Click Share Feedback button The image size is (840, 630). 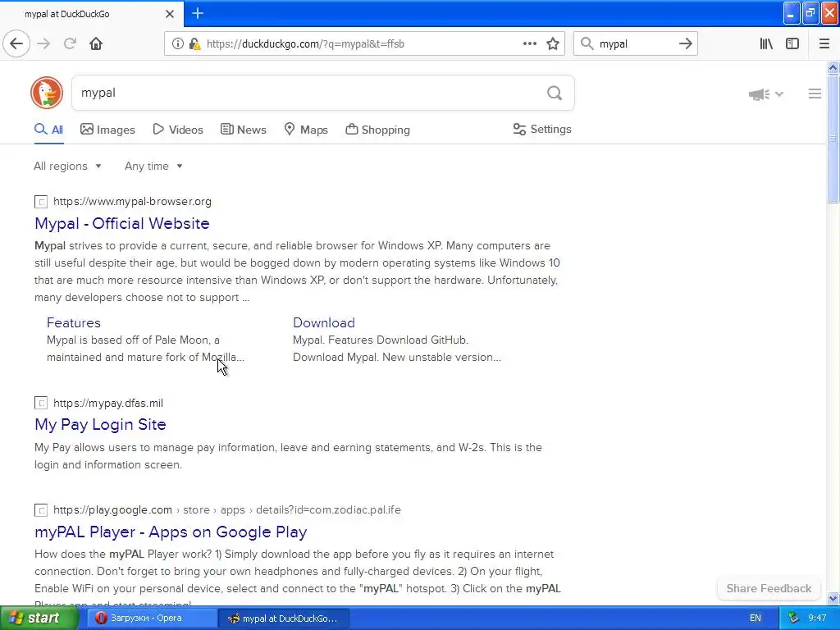(769, 588)
